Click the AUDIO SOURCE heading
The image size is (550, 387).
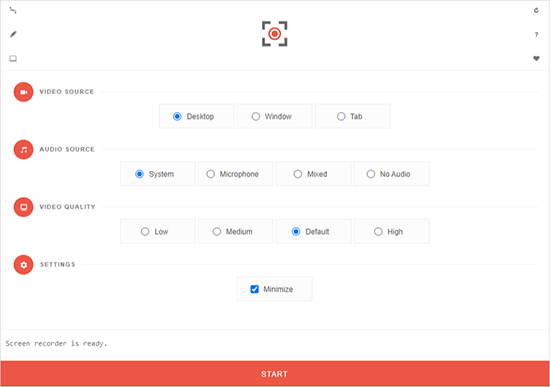67,149
